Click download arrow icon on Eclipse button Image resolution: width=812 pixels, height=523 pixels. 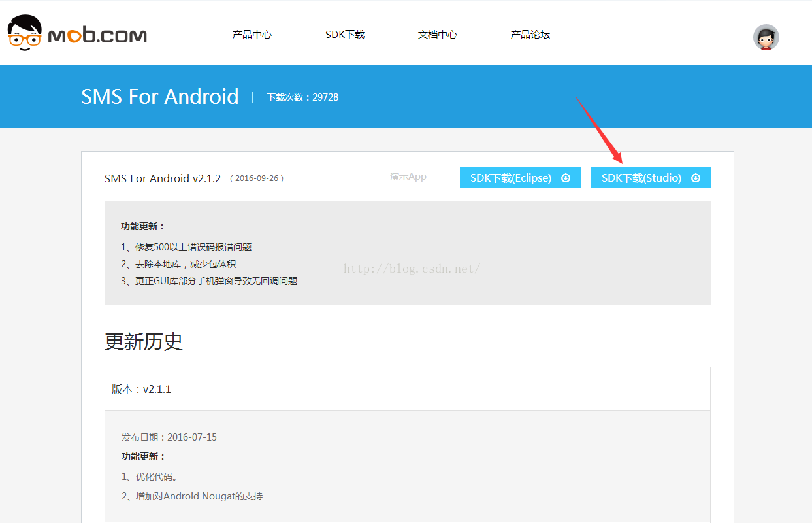(566, 178)
